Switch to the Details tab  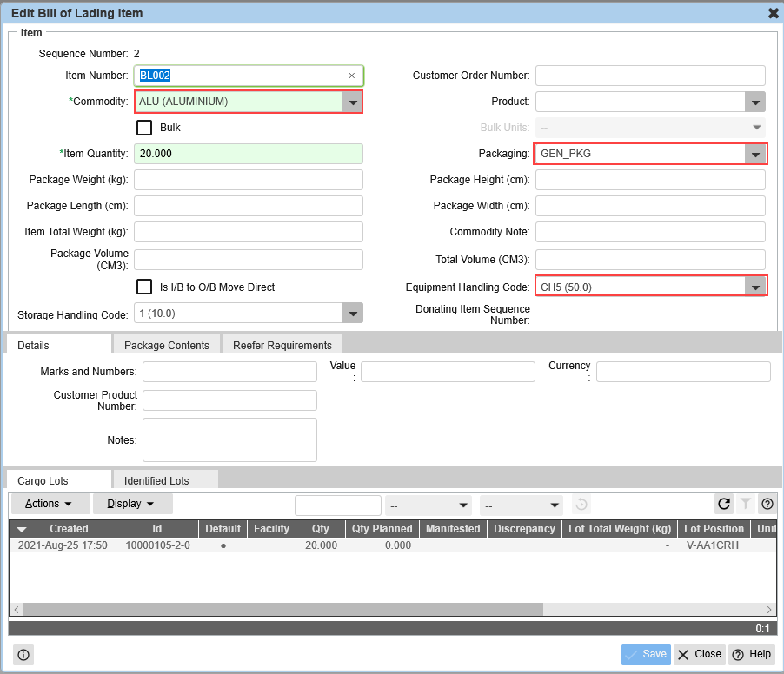(x=58, y=345)
